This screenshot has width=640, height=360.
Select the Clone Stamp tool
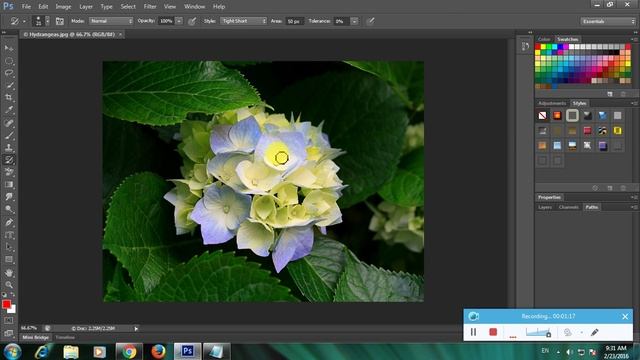(x=9, y=147)
